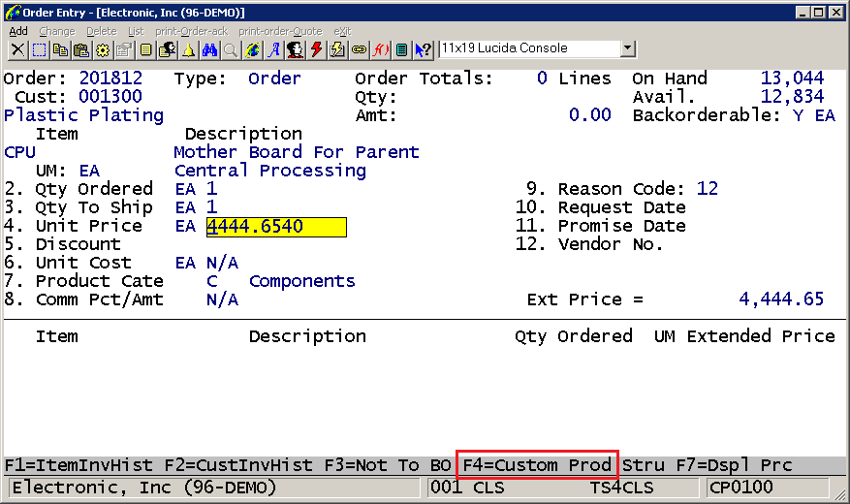Click the pointer question mark help icon
The width and height of the screenshot is (850, 504).
pyautogui.click(x=424, y=49)
